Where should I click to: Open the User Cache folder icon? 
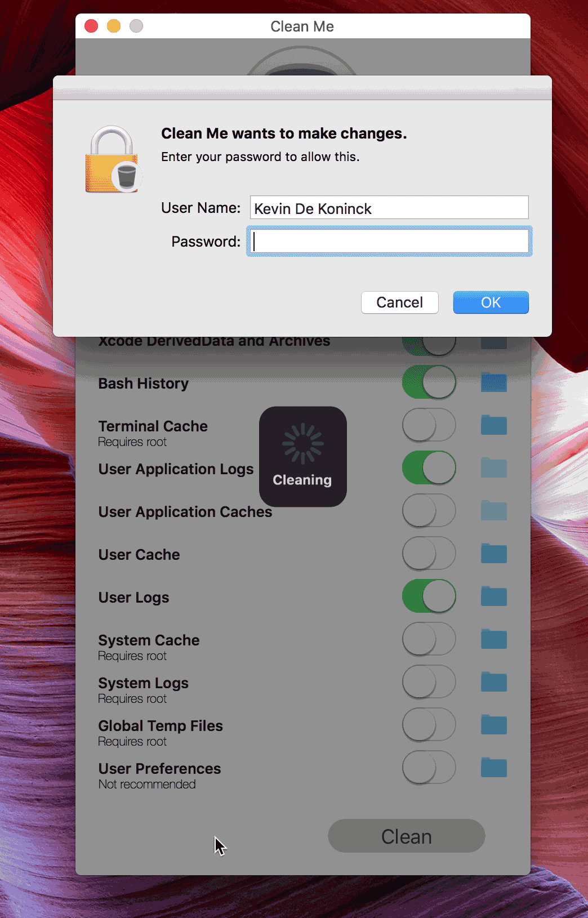(x=494, y=554)
